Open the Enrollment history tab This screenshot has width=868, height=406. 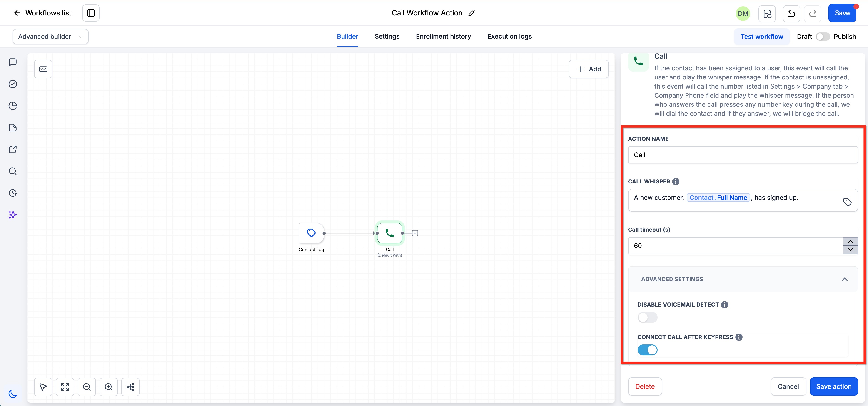tap(443, 36)
